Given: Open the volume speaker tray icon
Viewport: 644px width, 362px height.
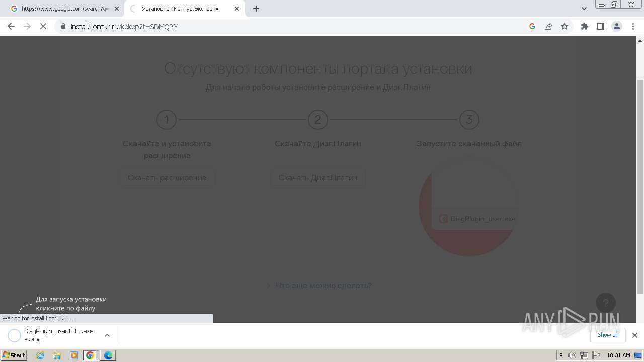Looking at the screenshot, I should click(572, 355).
